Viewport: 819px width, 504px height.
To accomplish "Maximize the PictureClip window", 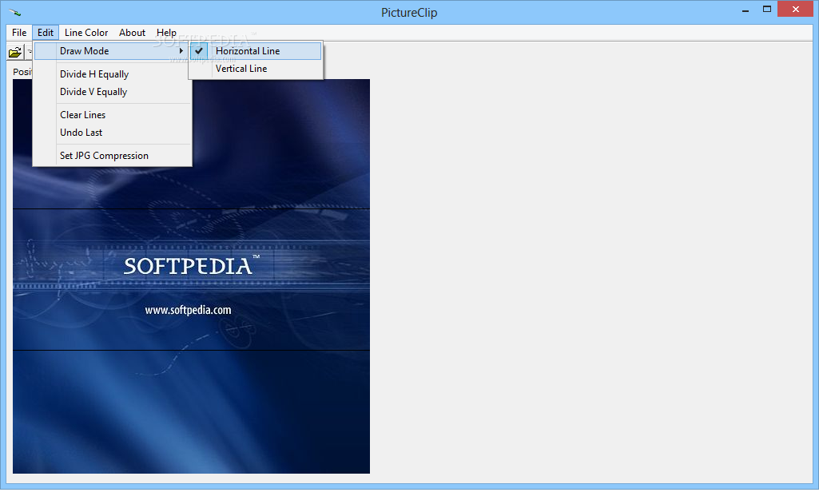I will [x=767, y=10].
